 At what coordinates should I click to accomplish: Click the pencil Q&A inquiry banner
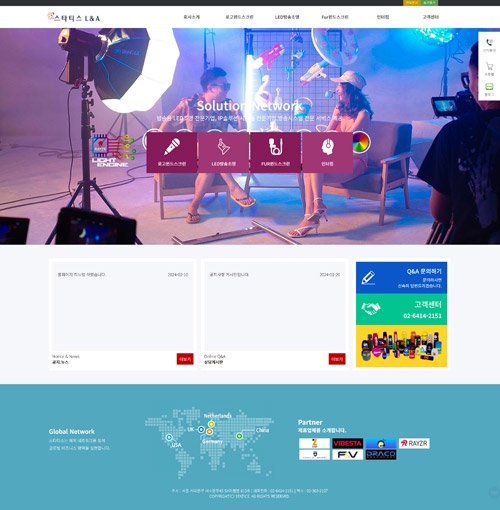tap(401, 278)
